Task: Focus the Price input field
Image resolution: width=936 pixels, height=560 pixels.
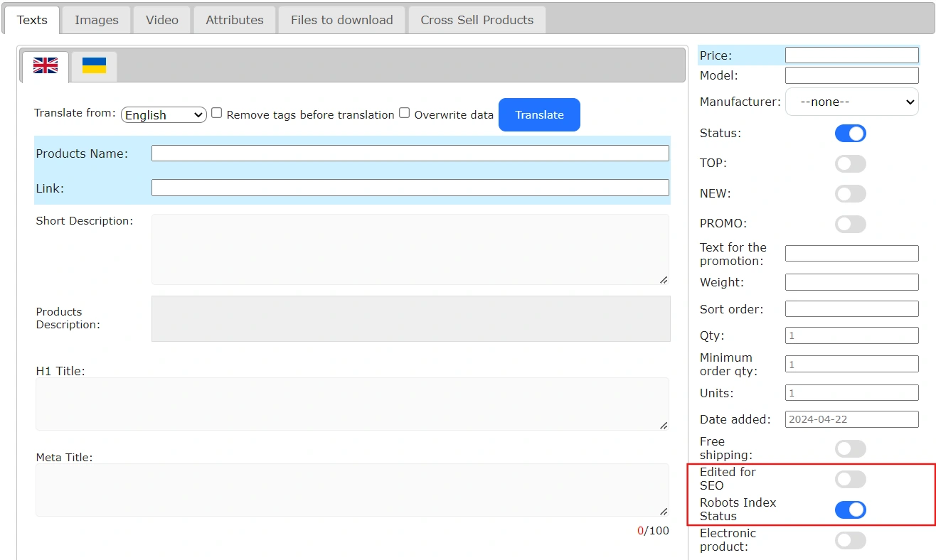Action: tap(851, 55)
